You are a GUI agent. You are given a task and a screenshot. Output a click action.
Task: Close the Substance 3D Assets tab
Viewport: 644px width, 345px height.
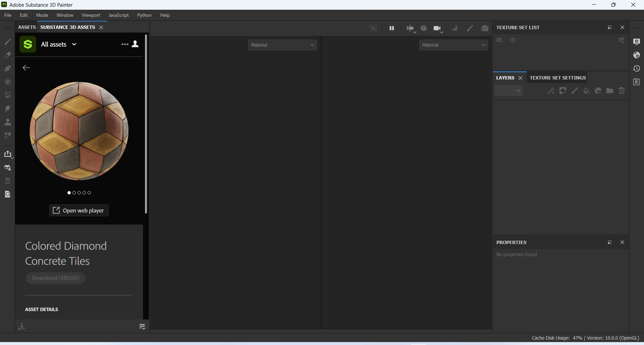[101, 27]
